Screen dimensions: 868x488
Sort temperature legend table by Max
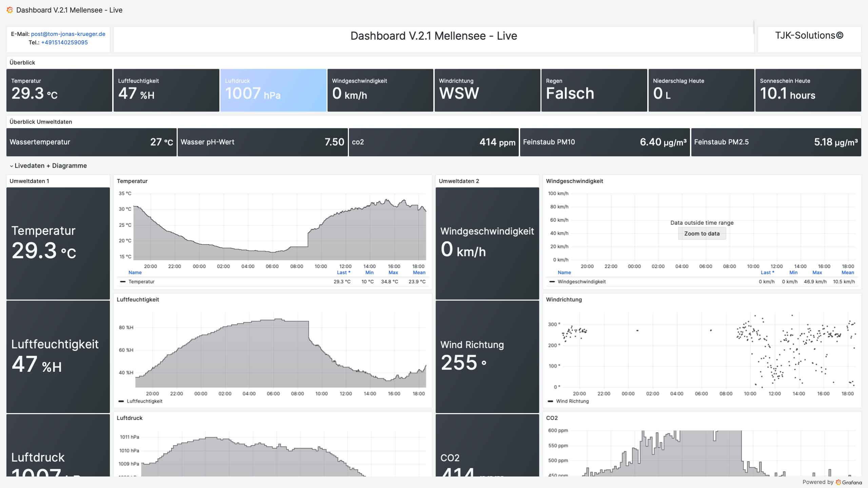click(393, 272)
